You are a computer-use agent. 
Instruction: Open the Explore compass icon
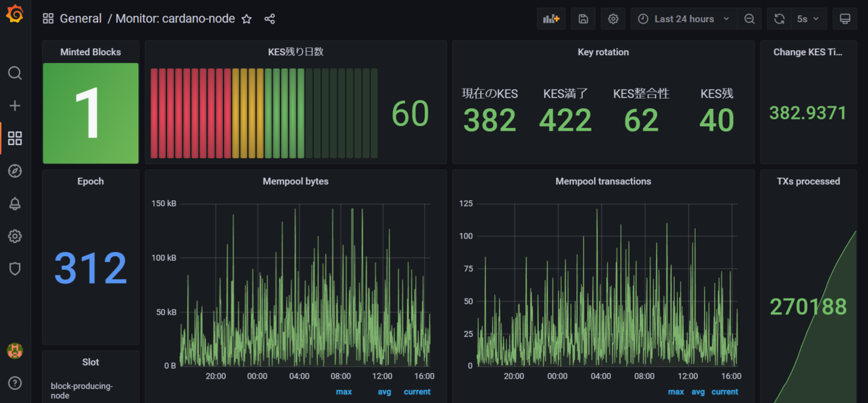tap(15, 171)
